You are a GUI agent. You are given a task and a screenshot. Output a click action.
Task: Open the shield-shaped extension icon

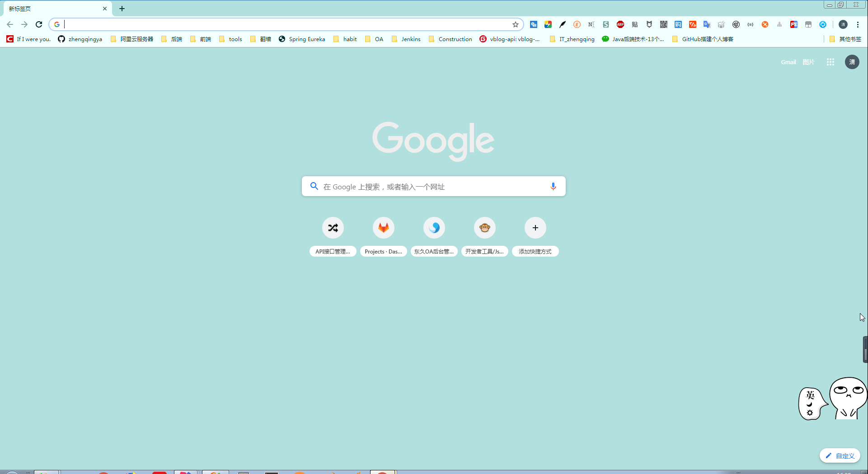point(649,24)
